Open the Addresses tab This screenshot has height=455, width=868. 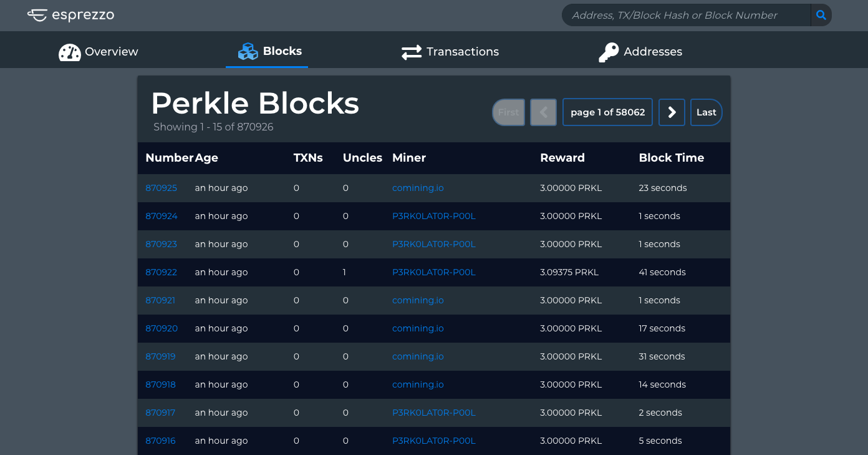[640, 52]
